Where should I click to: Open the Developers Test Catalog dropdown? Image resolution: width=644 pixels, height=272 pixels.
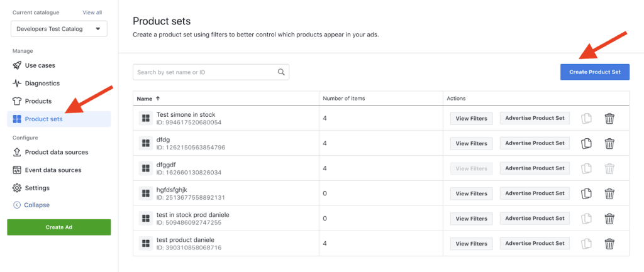tap(58, 29)
